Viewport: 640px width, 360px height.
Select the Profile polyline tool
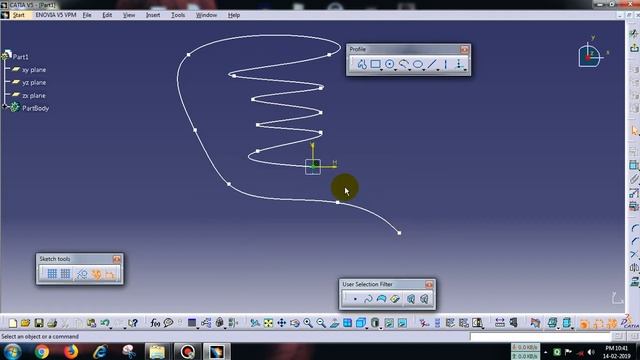click(x=362, y=64)
